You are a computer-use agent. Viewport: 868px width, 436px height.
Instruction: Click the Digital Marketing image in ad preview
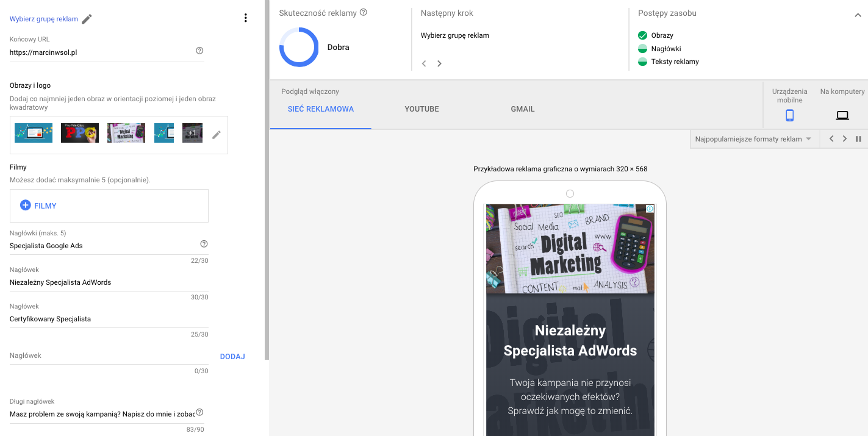pos(570,249)
